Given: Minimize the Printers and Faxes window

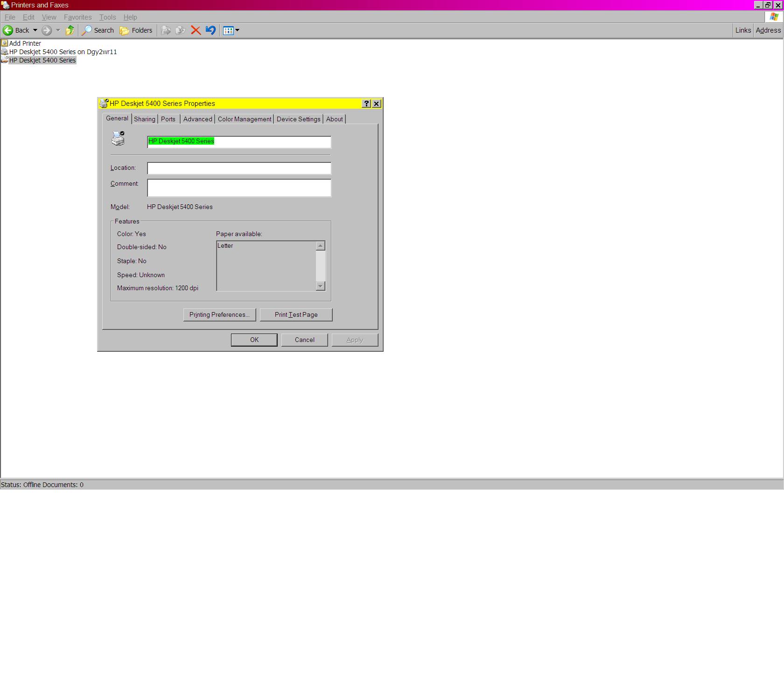Looking at the screenshot, I should pos(758,5).
